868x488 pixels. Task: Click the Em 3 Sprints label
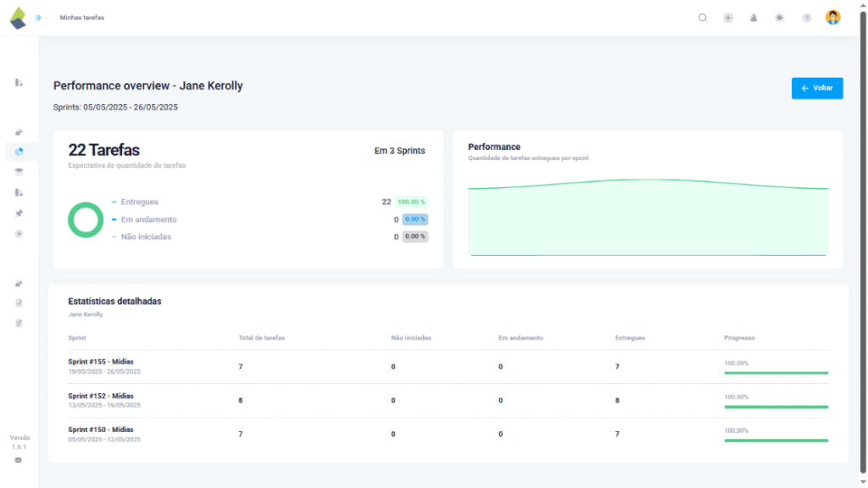[400, 151]
